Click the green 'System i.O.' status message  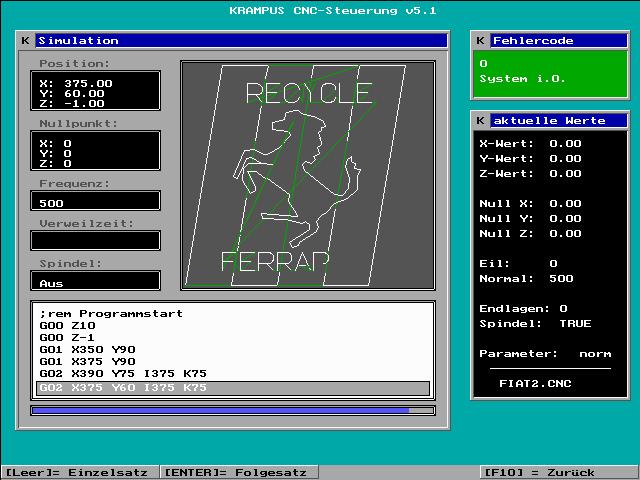(522, 78)
